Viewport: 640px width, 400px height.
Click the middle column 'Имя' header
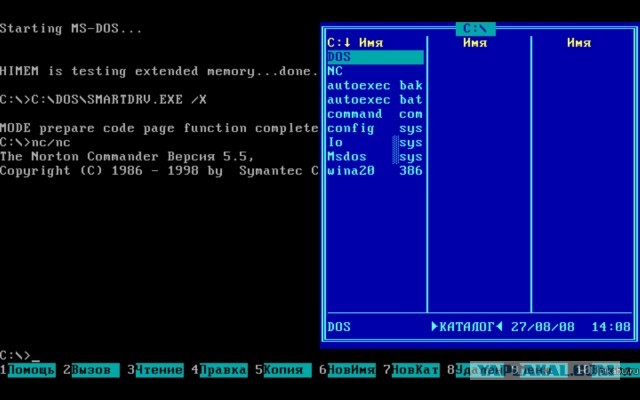[475, 42]
